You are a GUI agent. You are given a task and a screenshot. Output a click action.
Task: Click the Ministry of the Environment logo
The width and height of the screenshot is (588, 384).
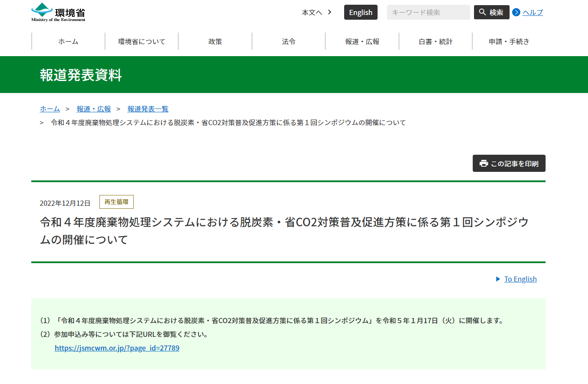pos(58,12)
